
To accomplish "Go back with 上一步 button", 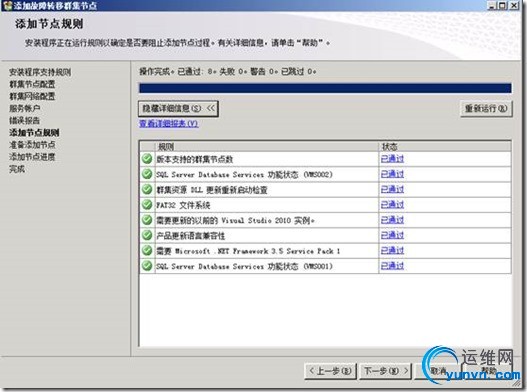I will 330,371.
